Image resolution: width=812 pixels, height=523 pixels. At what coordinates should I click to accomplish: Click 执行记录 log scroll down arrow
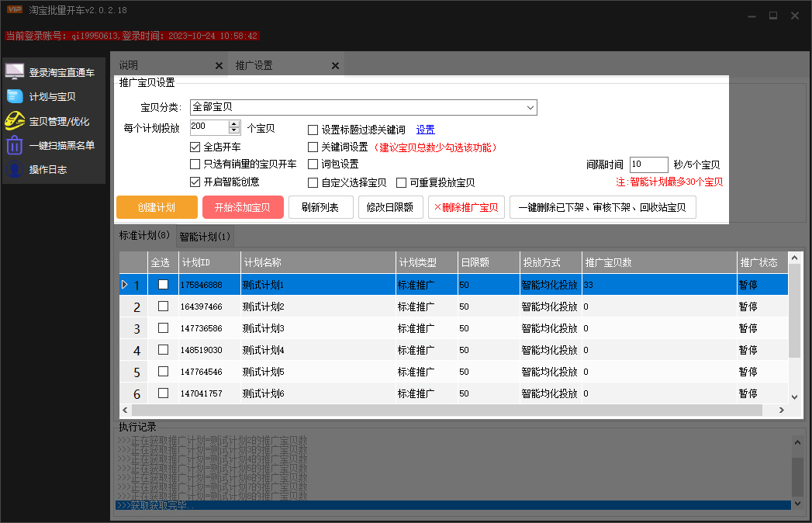[x=797, y=504]
